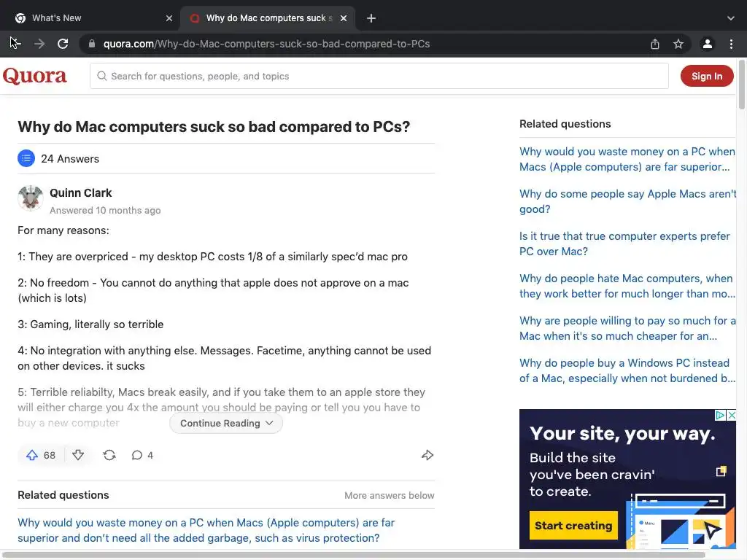The height and width of the screenshot is (560, 747).
Task: Upvote Quinn Clark's answer
Action: click(x=41, y=455)
